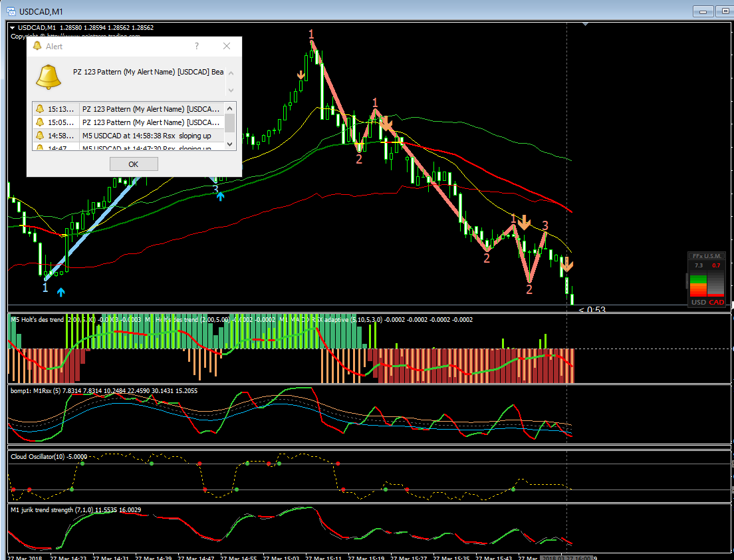
Task: Click the orange down arrow left of the highest peak
Action: pyautogui.click(x=301, y=75)
